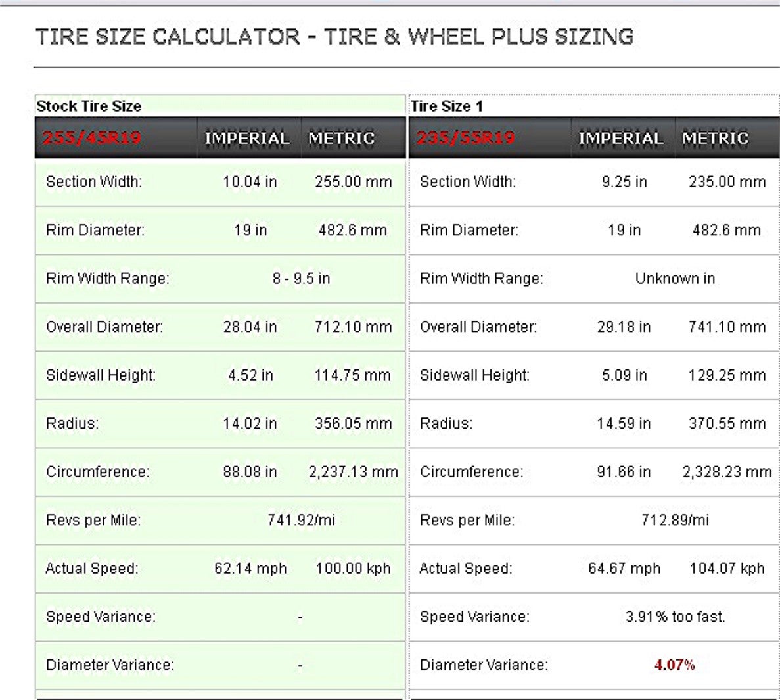The width and height of the screenshot is (780, 700).
Task: Click the IMPERIAL column header under Stock Tire Size
Action: 246,138
